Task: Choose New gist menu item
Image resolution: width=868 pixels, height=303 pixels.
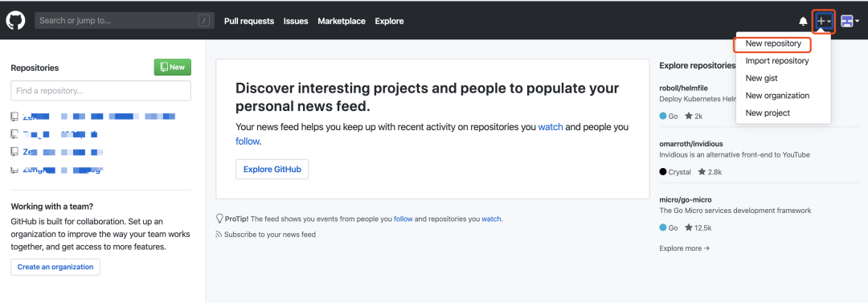Action: click(761, 78)
